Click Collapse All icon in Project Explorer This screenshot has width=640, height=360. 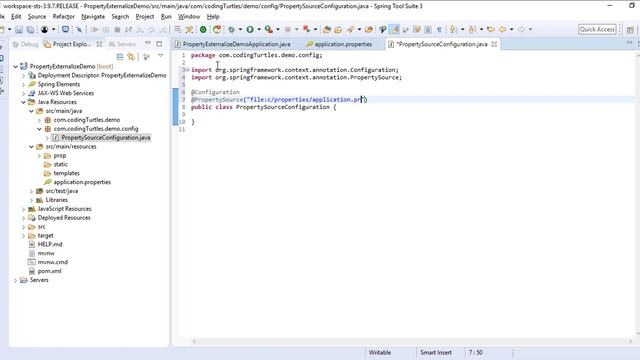(120, 57)
